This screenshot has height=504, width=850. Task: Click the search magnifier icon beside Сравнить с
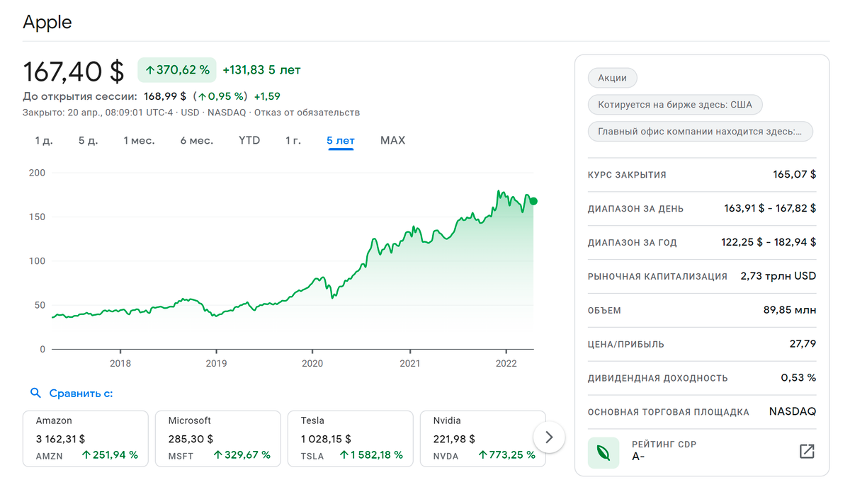pos(35,393)
